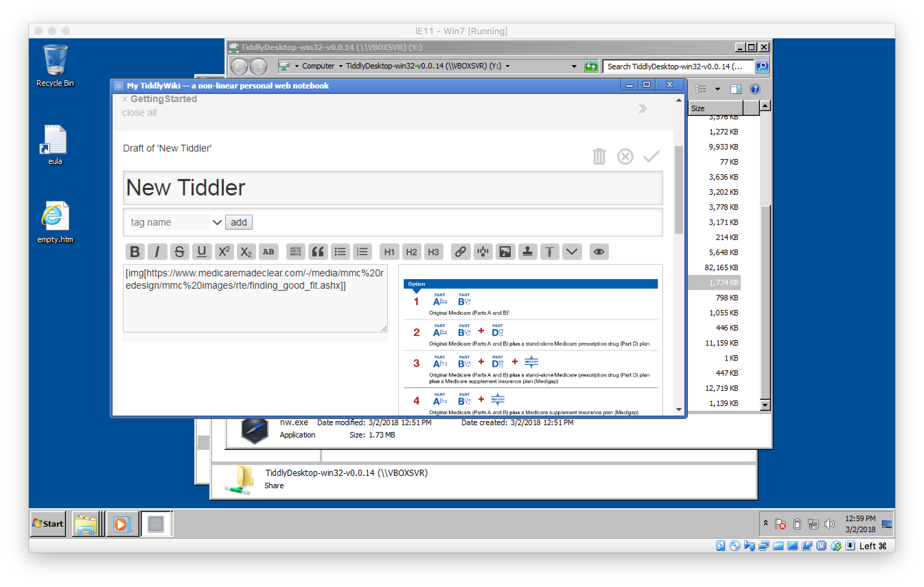Toggle the preview pane with the eye icon

point(599,252)
